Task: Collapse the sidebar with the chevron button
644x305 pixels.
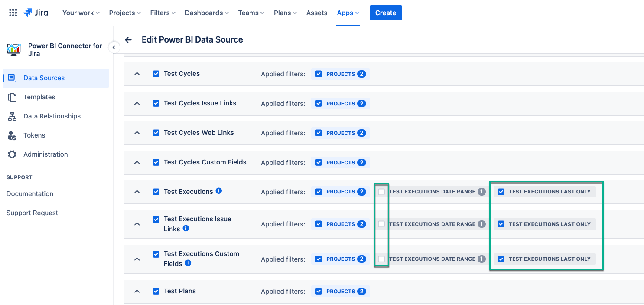Action: pos(114,47)
